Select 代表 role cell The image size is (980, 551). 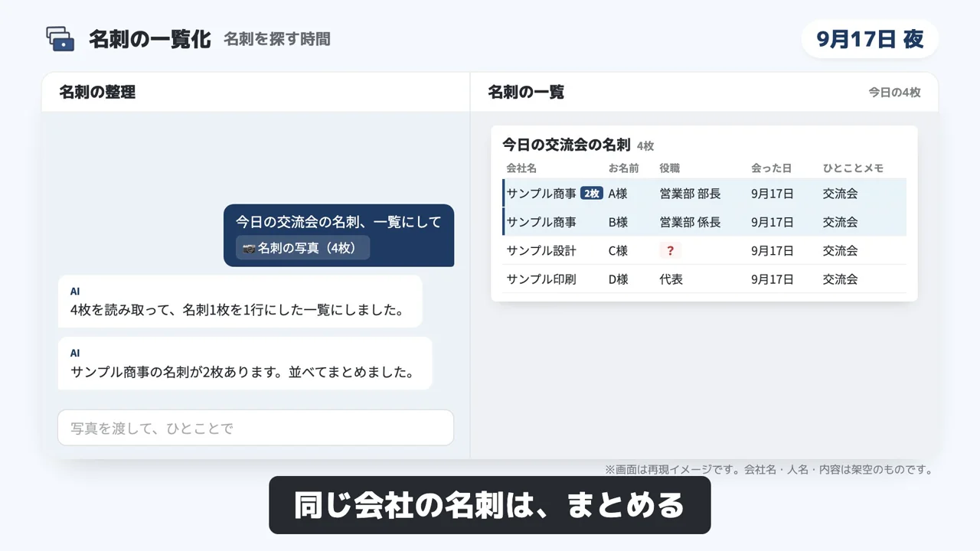(671, 279)
